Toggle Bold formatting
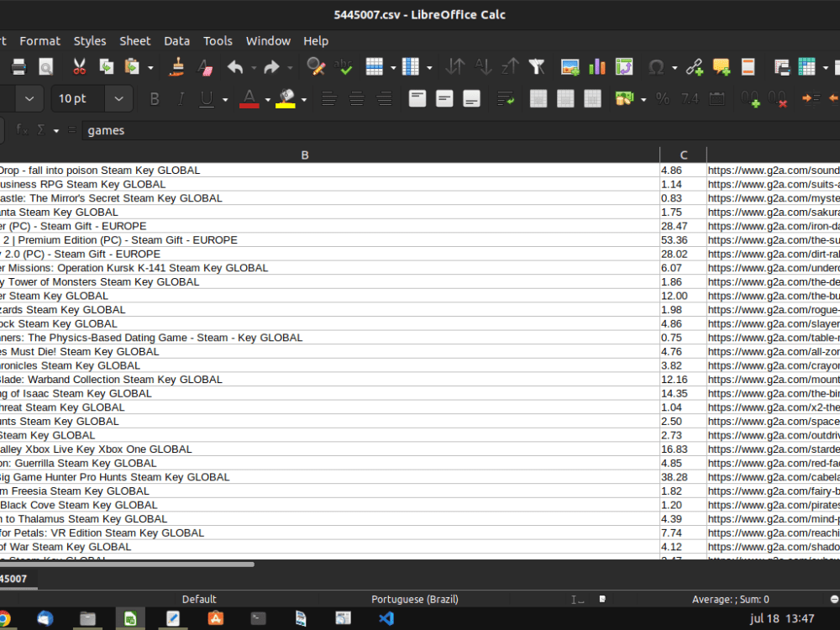This screenshot has width=840, height=630. [x=155, y=98]
